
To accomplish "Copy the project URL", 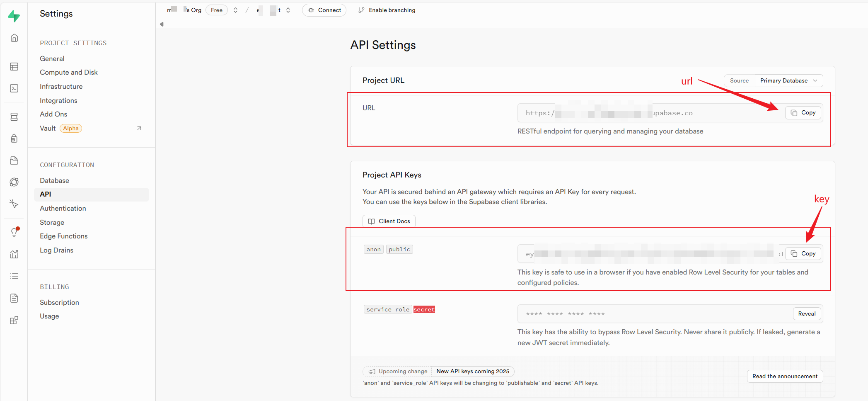I will [x=803, y=113].
